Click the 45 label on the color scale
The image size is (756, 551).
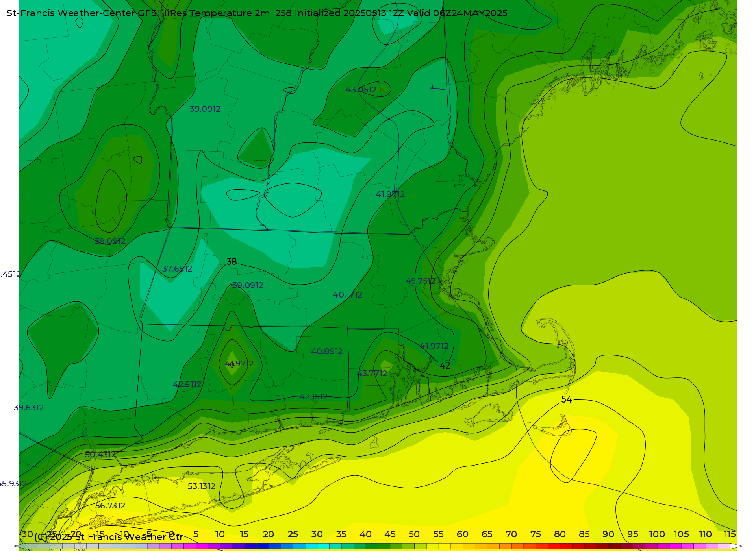(390, 534)
